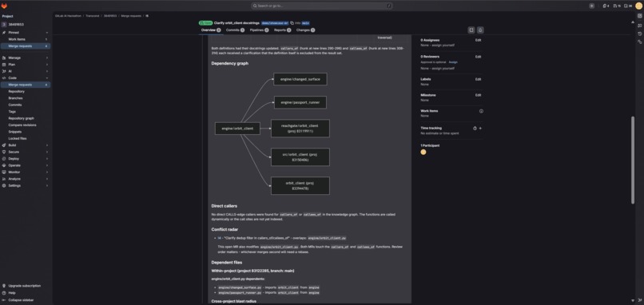The width and height of the screenshot is (644, 305).
Task: Open pinned Work items entry
Action: [x=26, y=39]
